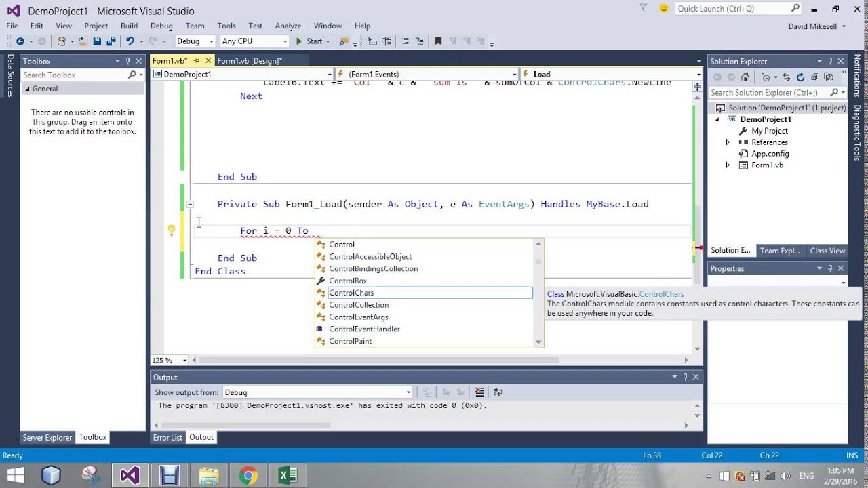Expand the Form1.vb tree node

click(x=728, y=165)
